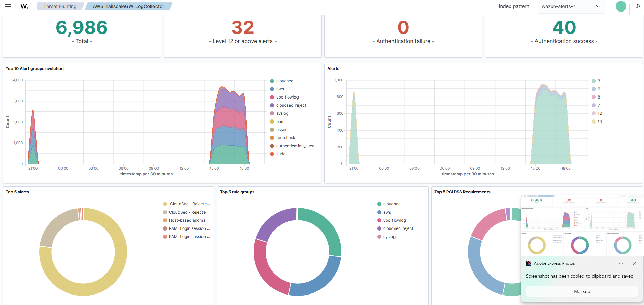Expand the wazuh-alerts-* index pattern dropdown
The width and height of the screenshot is (644, 305).
point(571,6)
